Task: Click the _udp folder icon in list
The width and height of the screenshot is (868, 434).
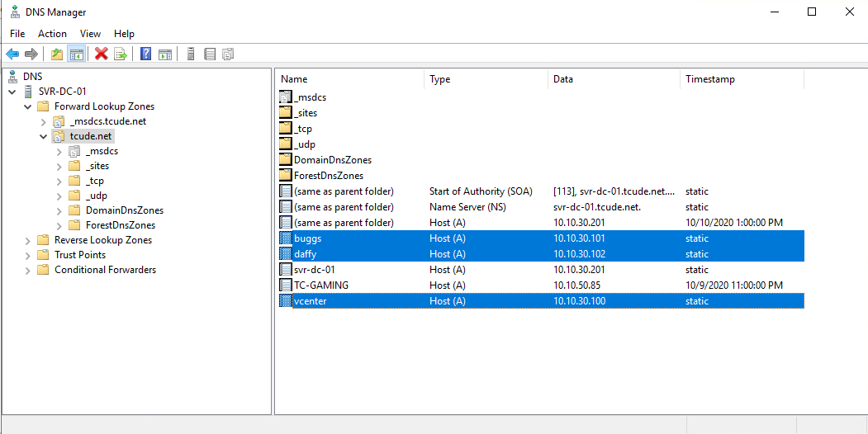Action: (x=285, y=144)
